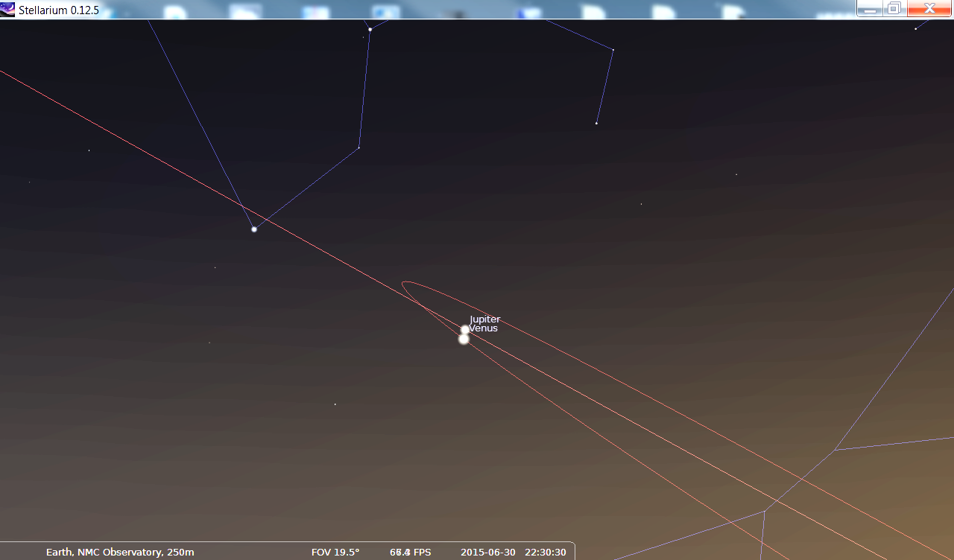
Task: Select the planet Jupiter
Action: click(465, 329)
